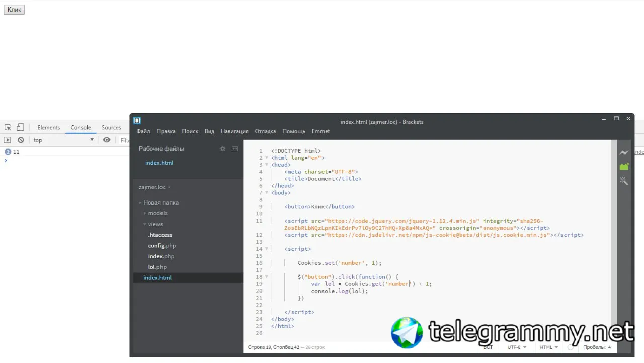Clear the console with the clear icon
Screen dimensions: 644x363
21,140
